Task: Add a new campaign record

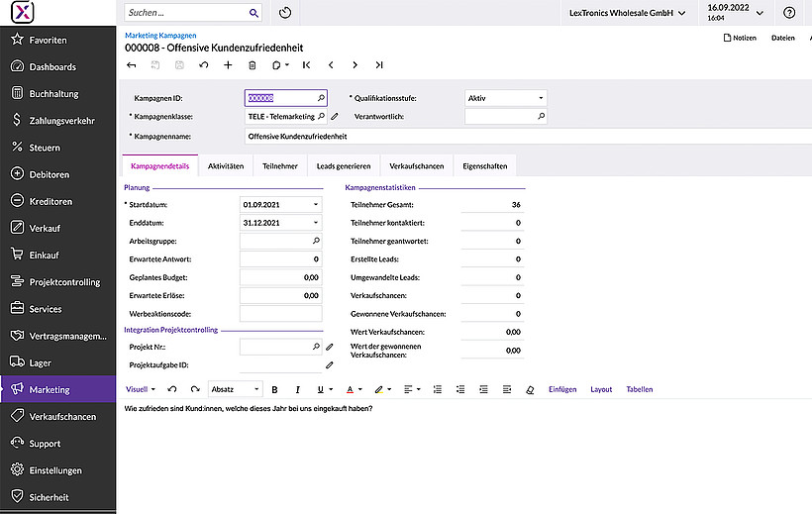Action: [228, 65]
